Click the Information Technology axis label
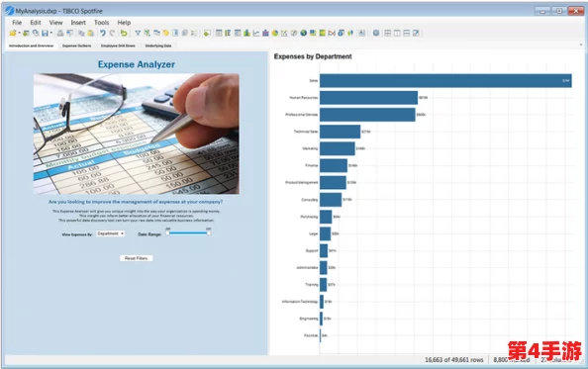The height and width of the screenshot is (369, 588). pos(300,302)
